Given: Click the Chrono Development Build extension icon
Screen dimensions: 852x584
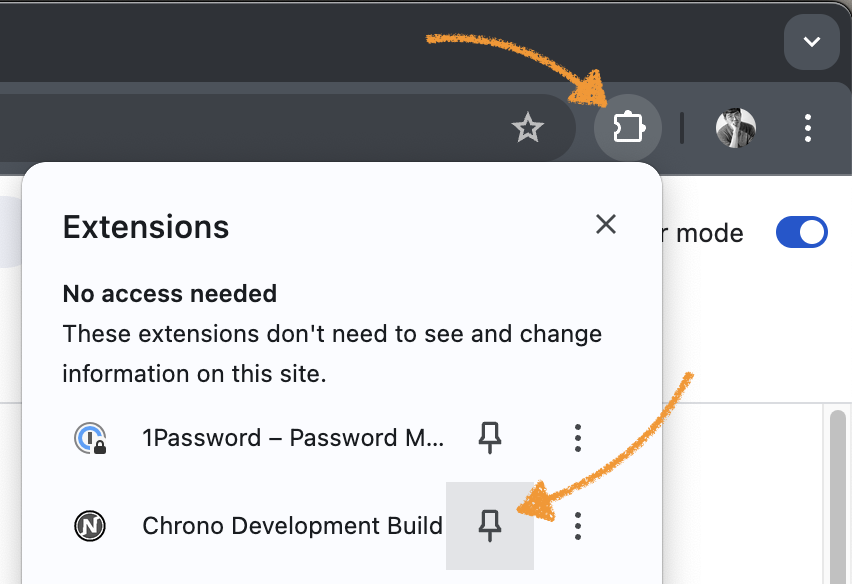Looking at the screenshot, I should [90, 525].
